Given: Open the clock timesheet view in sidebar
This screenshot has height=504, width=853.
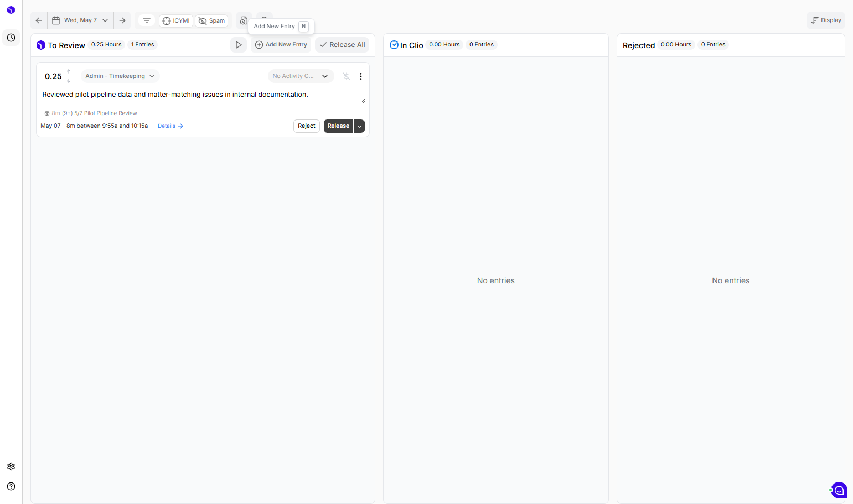Looking at the screenshot, I should click(11, 38).
